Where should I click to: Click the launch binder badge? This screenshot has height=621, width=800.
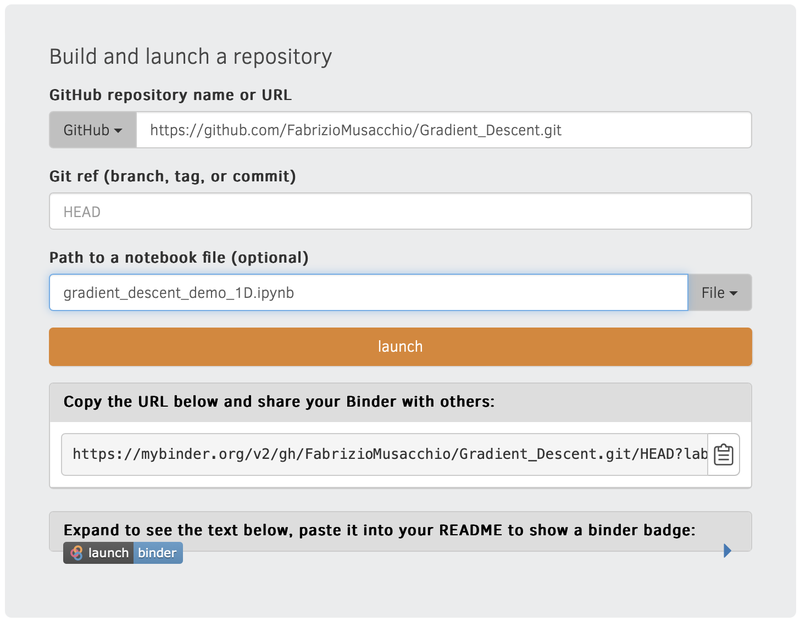click(123, 553)
